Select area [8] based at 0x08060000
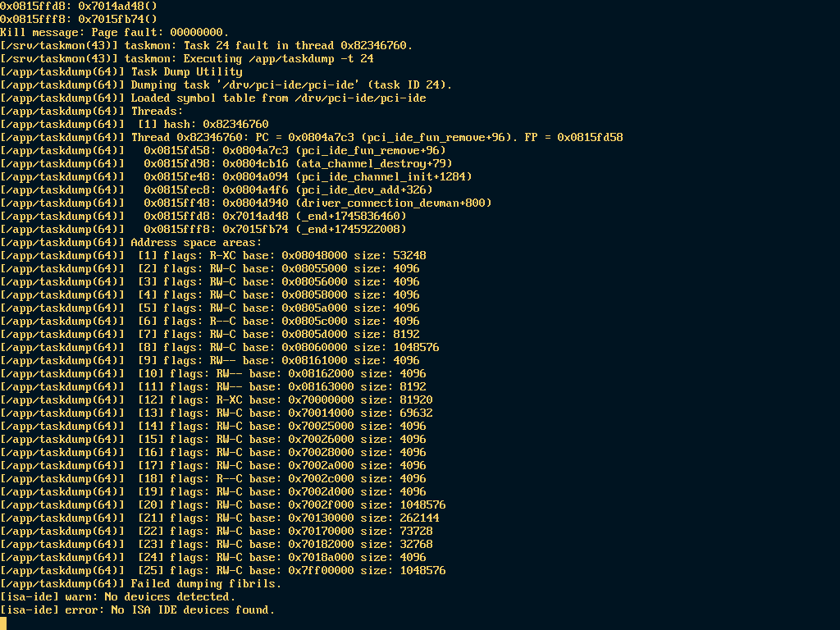 [x=288, y=347]
